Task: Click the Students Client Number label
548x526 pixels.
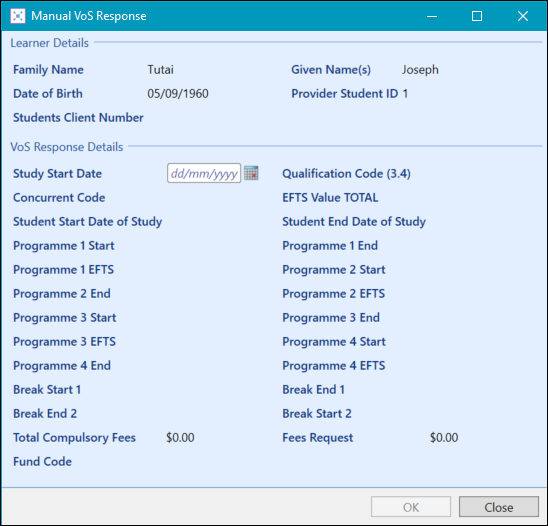Action: pos(78,118)
